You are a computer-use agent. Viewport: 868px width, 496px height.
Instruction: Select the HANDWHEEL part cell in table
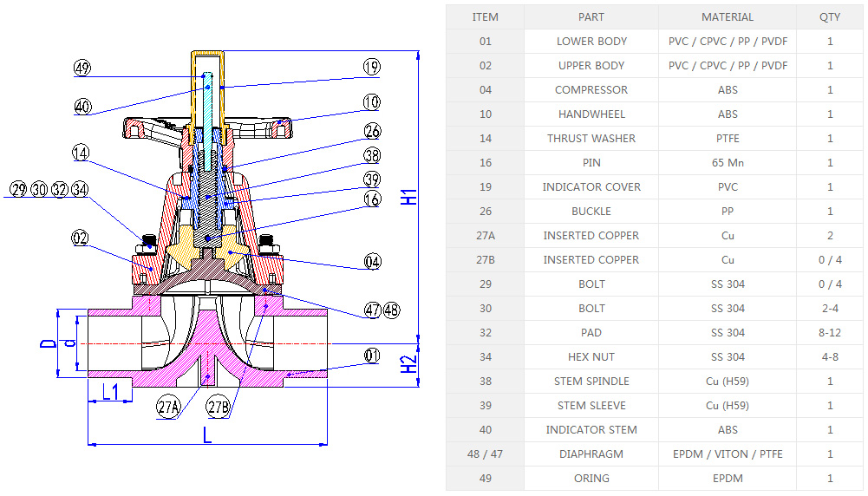coord(591,114)
